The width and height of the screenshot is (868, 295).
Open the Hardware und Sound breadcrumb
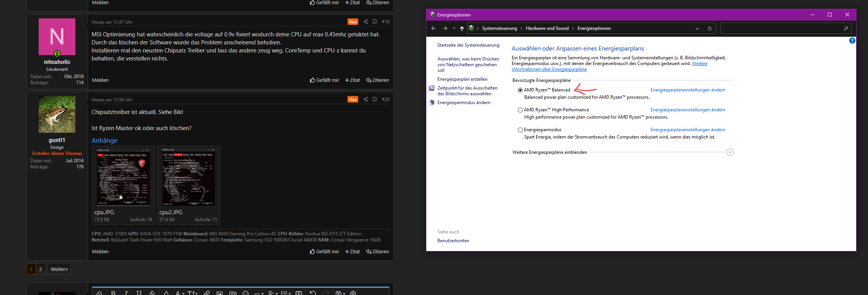[x=547, y=28]
